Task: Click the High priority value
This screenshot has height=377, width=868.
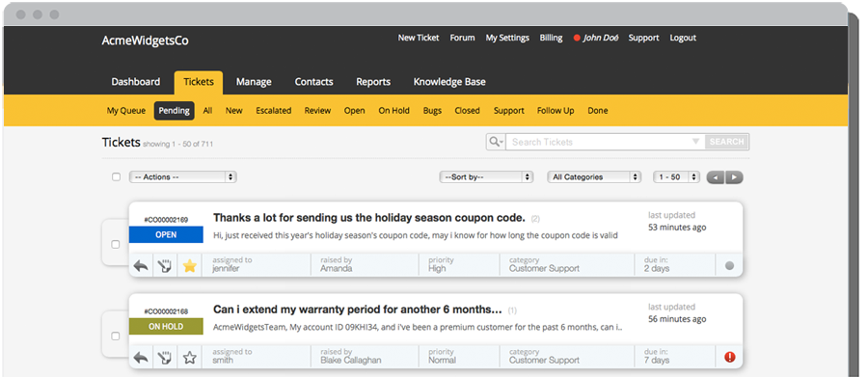Action: 437,269
